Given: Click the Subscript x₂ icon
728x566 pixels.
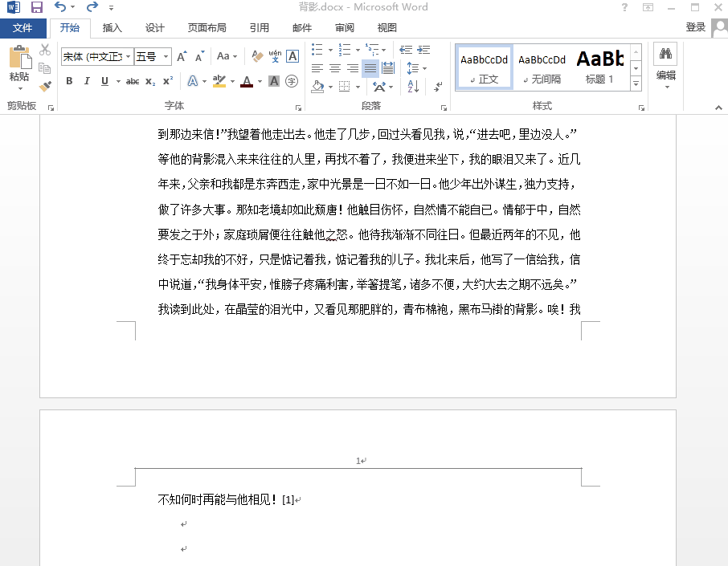Looking at the screenshot, I should (x=150, y=81).
